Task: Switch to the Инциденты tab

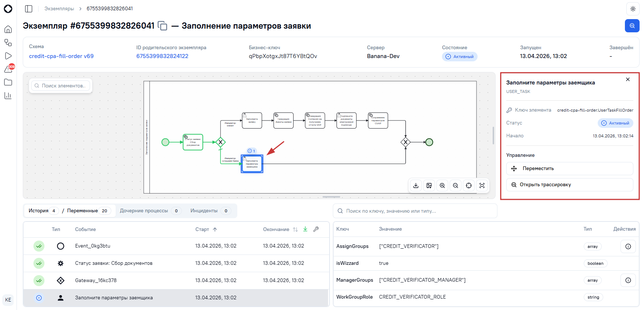Action: (x=210, y=211)
